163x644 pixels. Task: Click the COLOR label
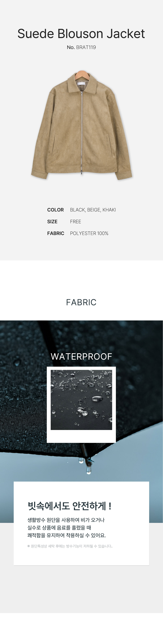point(55,210)
